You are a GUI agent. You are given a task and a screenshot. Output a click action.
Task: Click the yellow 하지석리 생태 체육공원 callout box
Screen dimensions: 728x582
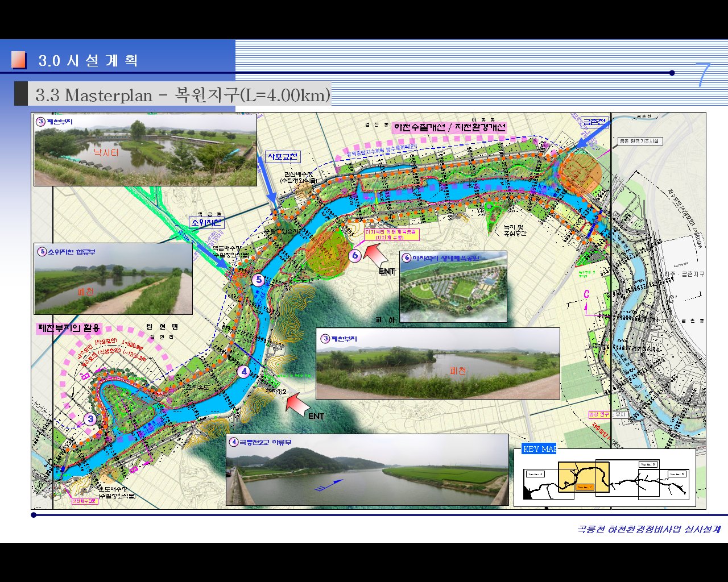[392, 235]
